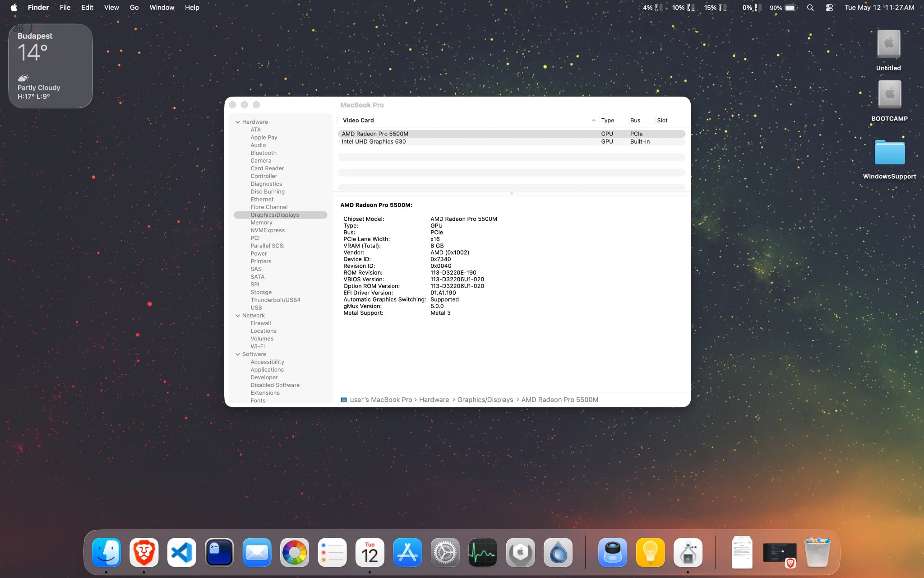Open Finder from the Dock

click(106, 552)
